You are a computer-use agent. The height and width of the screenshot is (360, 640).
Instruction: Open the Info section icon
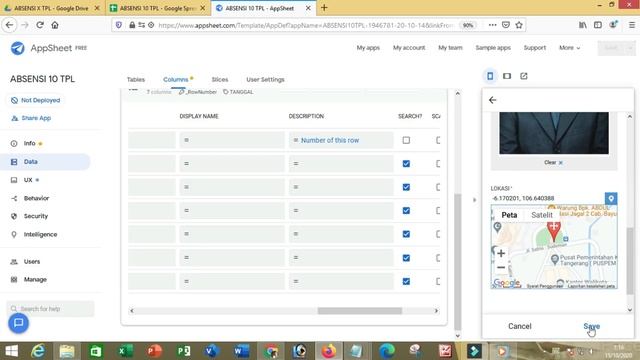click(14, 144)
